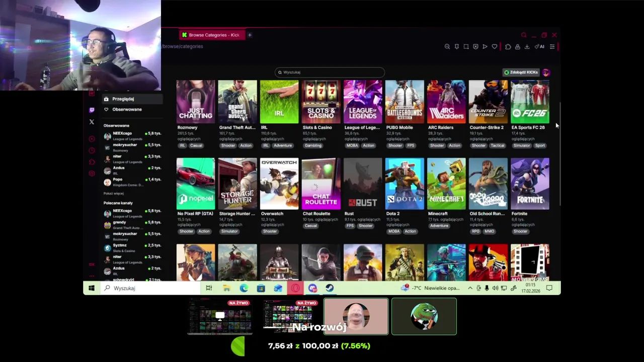The width and height of the screenshot is (644, 362).
Task: Open the Overwatch category thumbnail
Action: coord(279,184)
